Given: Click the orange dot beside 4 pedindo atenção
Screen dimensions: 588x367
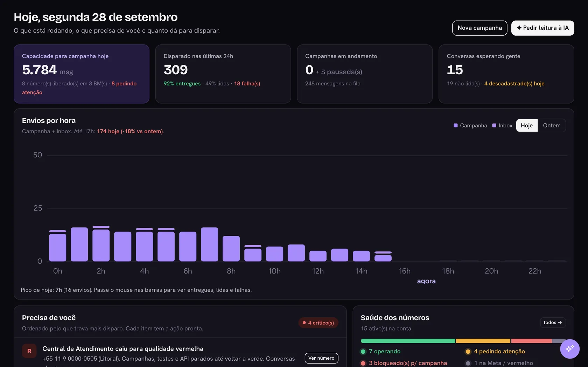Looking at the screenshot, I should 468,352.
